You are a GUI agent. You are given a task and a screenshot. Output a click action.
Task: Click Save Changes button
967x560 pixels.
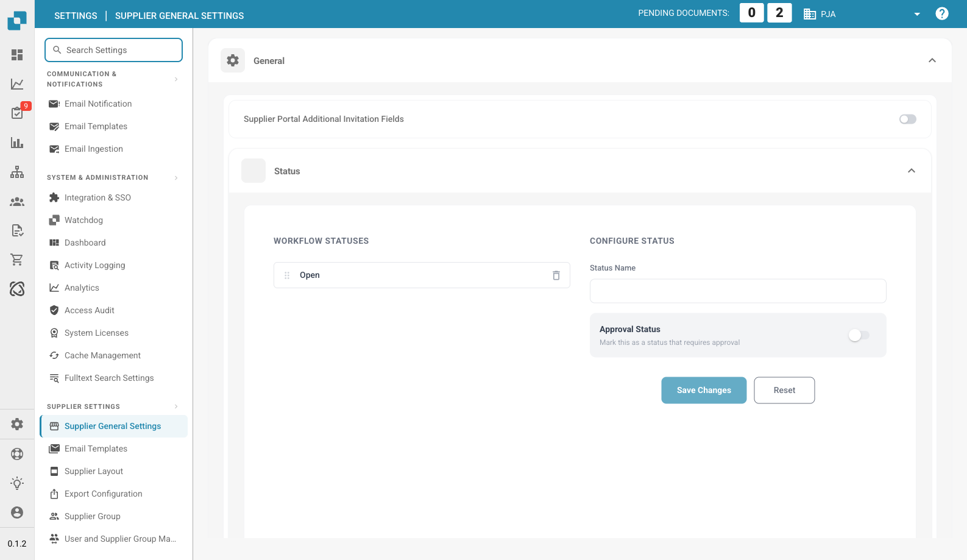704,390
